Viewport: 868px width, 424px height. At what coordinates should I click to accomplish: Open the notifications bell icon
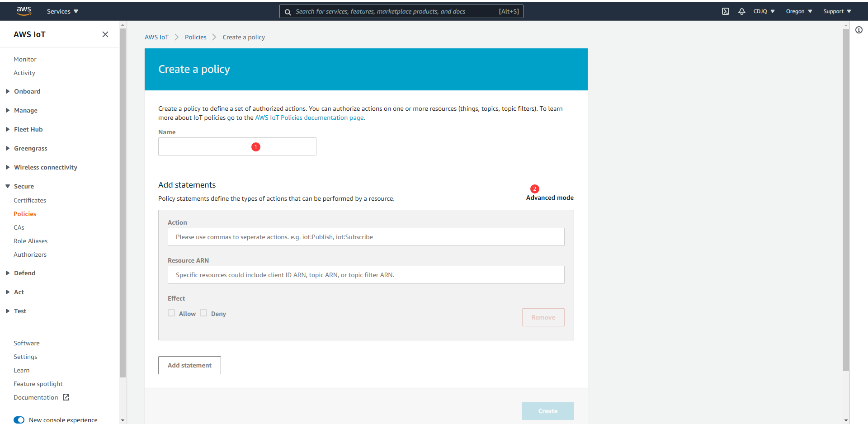[x=742, y=11]
